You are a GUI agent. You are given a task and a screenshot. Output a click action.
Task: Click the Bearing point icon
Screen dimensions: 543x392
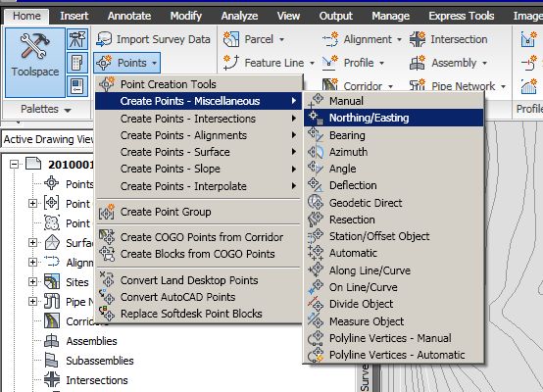click(316, 134)
